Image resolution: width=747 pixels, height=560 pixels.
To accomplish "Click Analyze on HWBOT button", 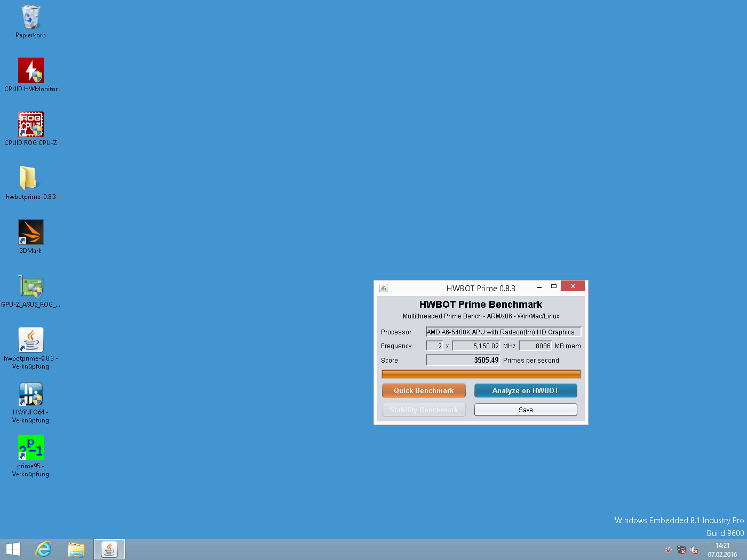I will tap(526, 390).
